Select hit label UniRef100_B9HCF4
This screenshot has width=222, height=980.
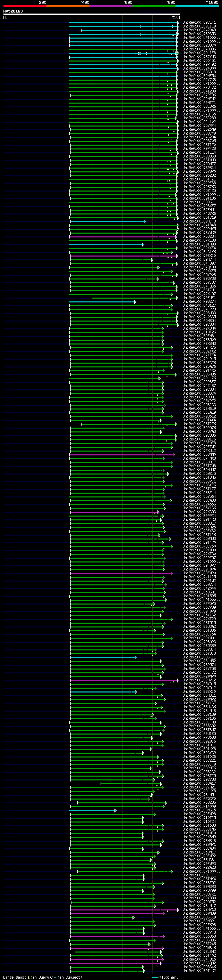tap(199, 259)
